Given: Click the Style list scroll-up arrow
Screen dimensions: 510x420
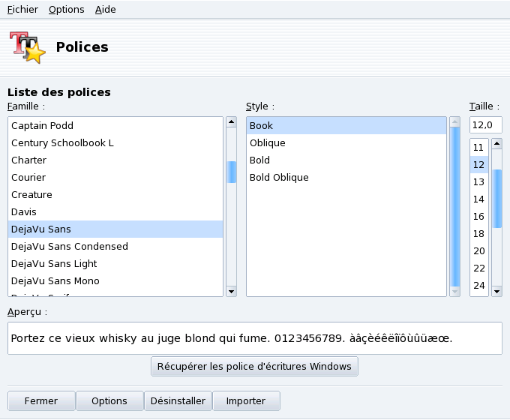Looking at the screenshot, I should tap(455, 121).
